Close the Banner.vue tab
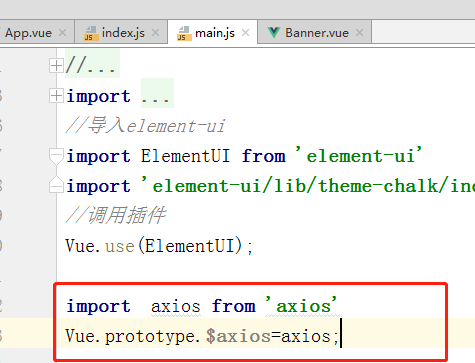Screen dimensions: 475x363 (359, 33)
